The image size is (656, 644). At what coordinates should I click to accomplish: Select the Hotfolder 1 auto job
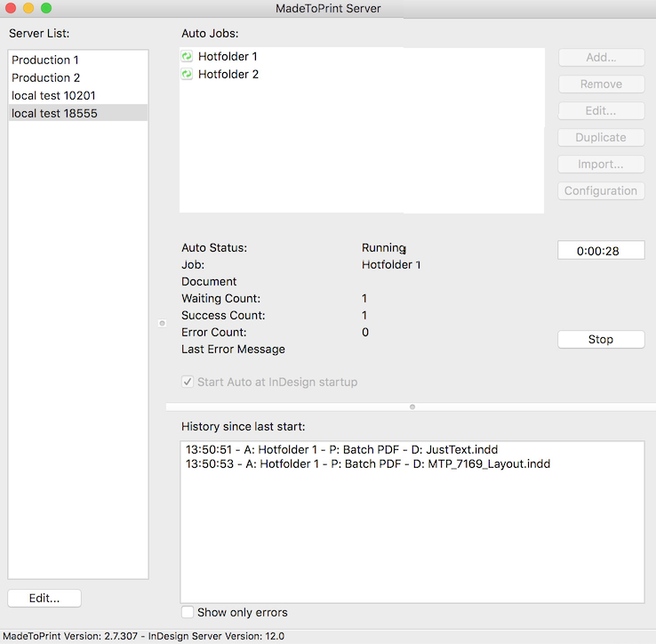[x=362, y=56]
